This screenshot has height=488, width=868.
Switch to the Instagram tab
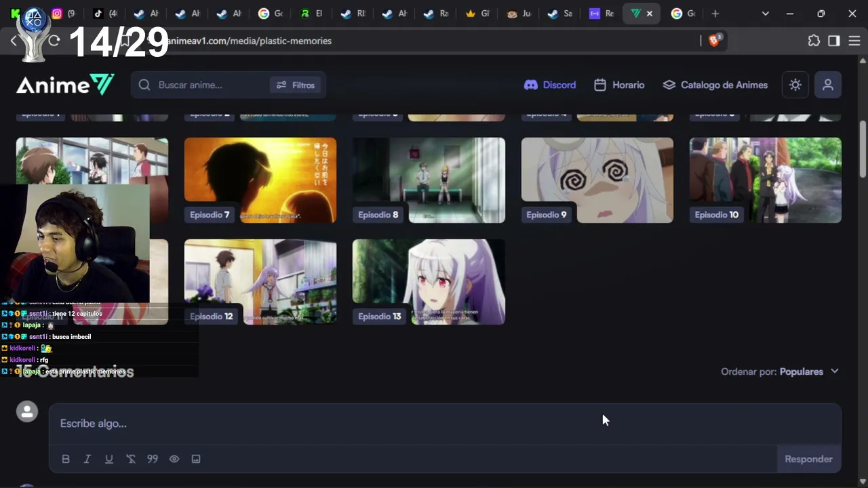point(64,14)
